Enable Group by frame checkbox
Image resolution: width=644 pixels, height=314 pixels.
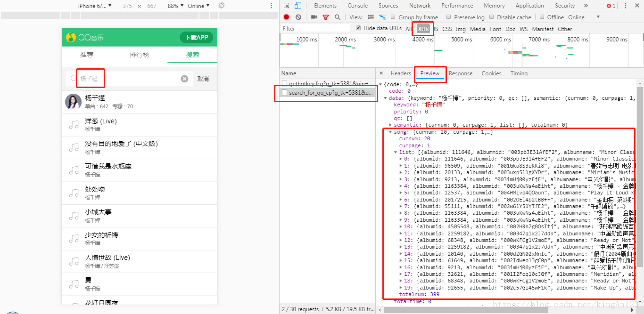[393, 17]
